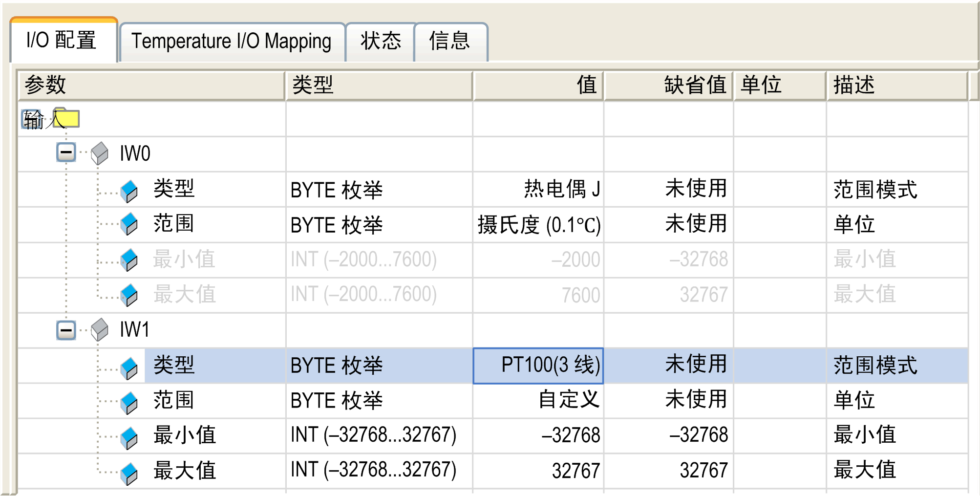This screenshot has width=980, height=497.
Task: Open the 信息 tab
Action: tap(449, 42)
